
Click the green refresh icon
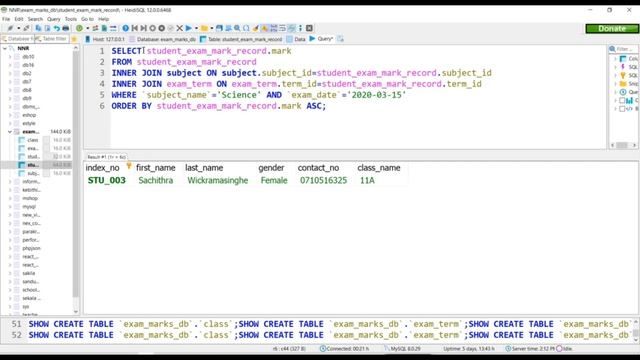coord(79,28)
